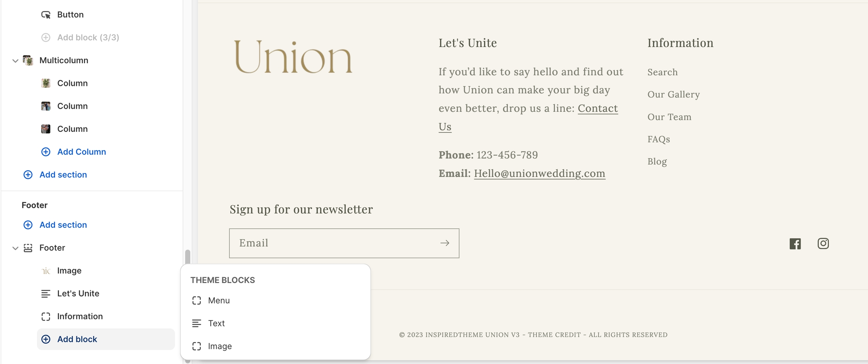This screenshot has height=364, width=868.
Task: Pick Image block in Theme Blocks list
Action: [220, 346]
